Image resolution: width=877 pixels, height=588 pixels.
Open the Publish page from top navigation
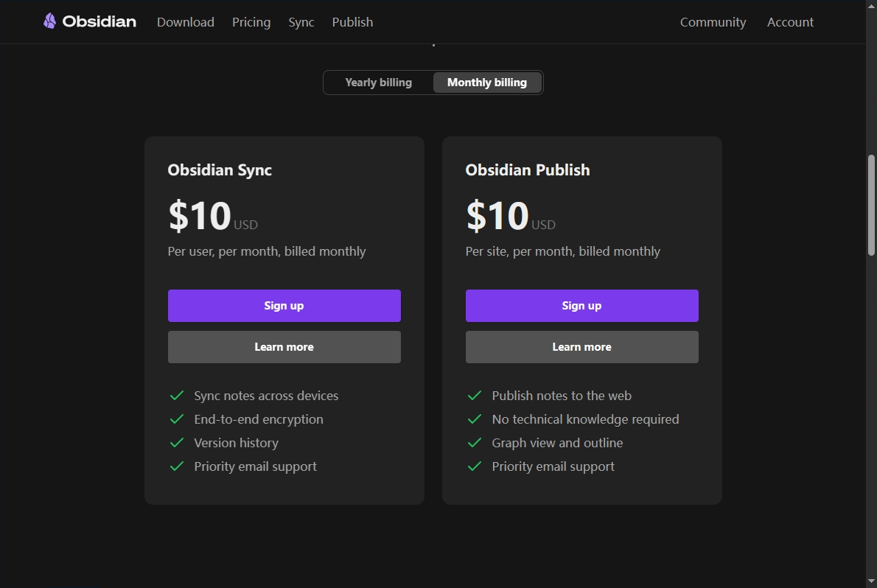(x=352, y=22)
